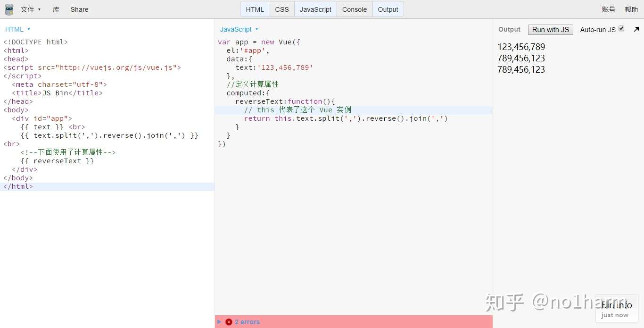Click the computed:{ line
644x328 pixels.
[x=248, y=93]
